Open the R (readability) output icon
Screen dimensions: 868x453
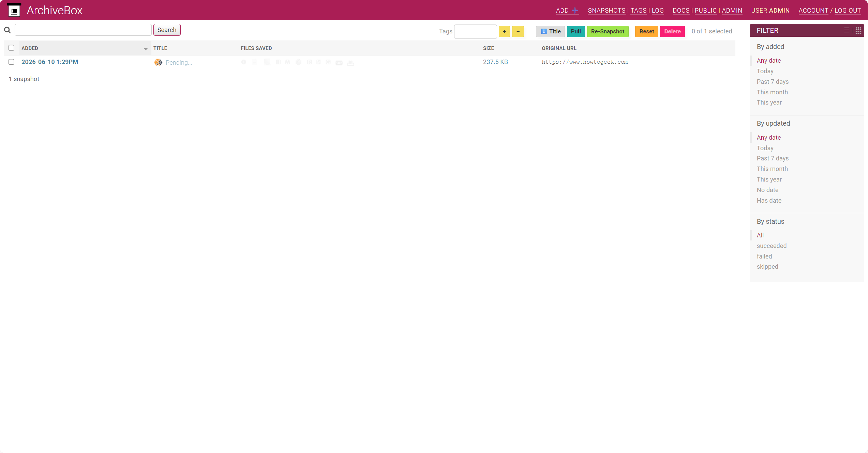coord(309,62)
